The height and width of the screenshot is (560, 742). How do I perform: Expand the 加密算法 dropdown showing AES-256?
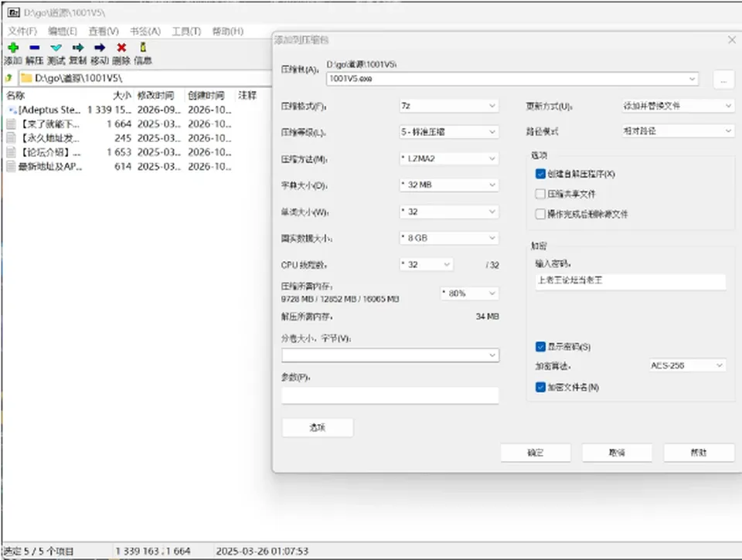coord(688,365)
